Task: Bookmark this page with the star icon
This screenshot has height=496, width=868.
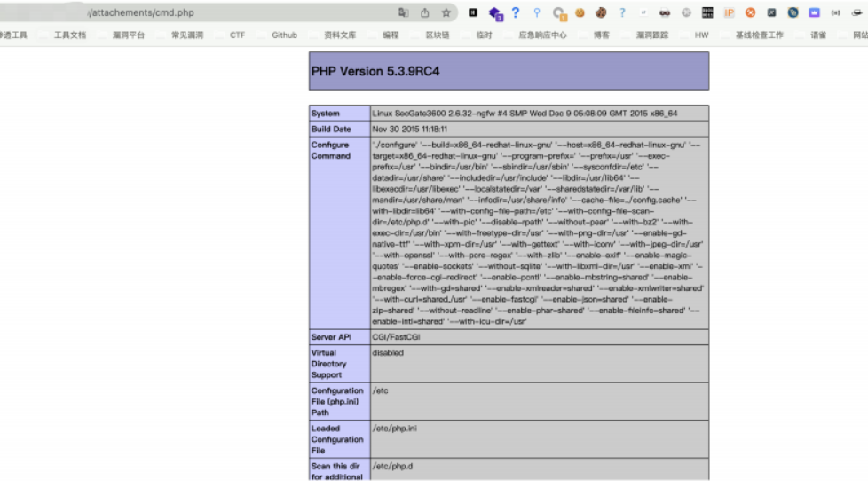Action: click(x=446, y=12)
